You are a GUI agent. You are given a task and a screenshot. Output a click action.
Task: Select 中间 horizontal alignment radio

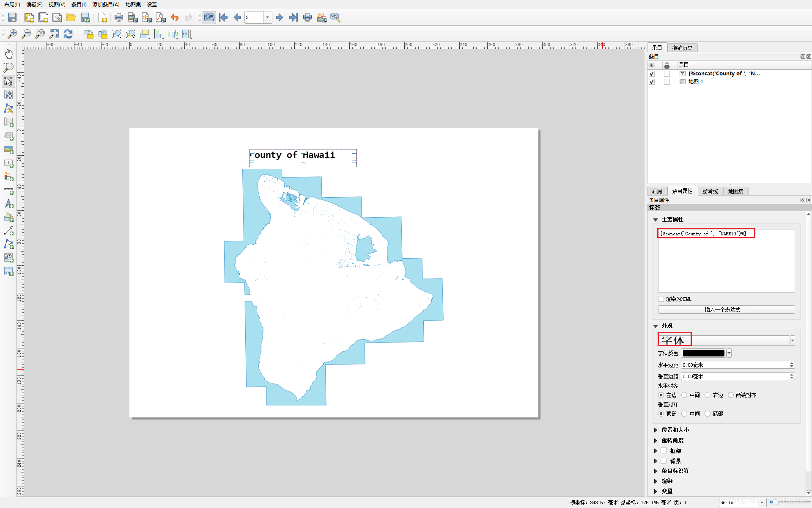(x=684, y=395)
